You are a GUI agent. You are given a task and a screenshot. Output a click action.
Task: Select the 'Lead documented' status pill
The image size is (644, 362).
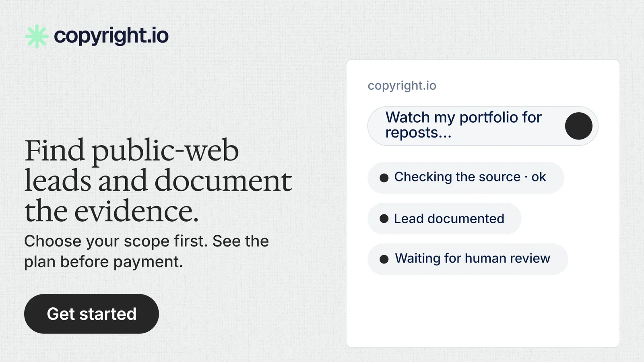coord(444,219)
